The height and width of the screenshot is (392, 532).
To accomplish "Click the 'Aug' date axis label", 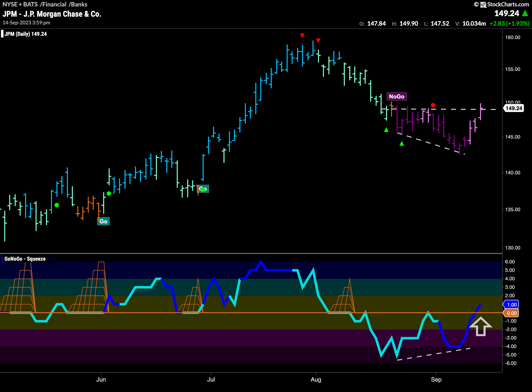I will click(316, 380).
